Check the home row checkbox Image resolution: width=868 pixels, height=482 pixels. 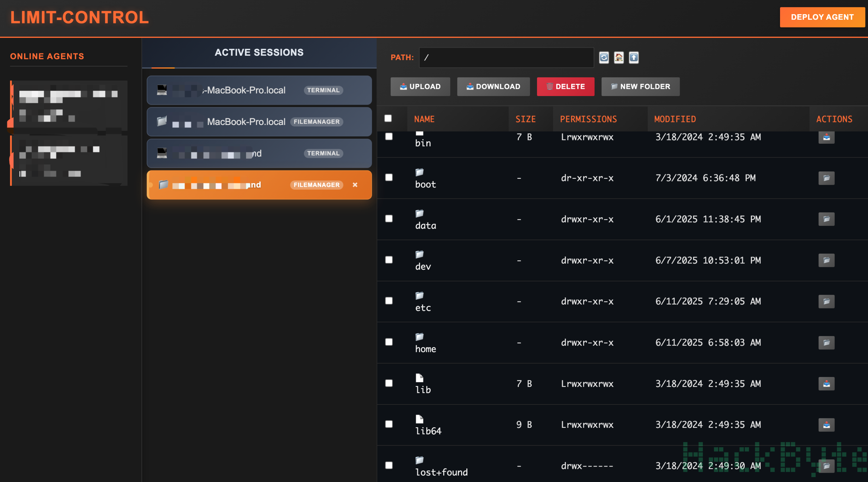(389, 342)
